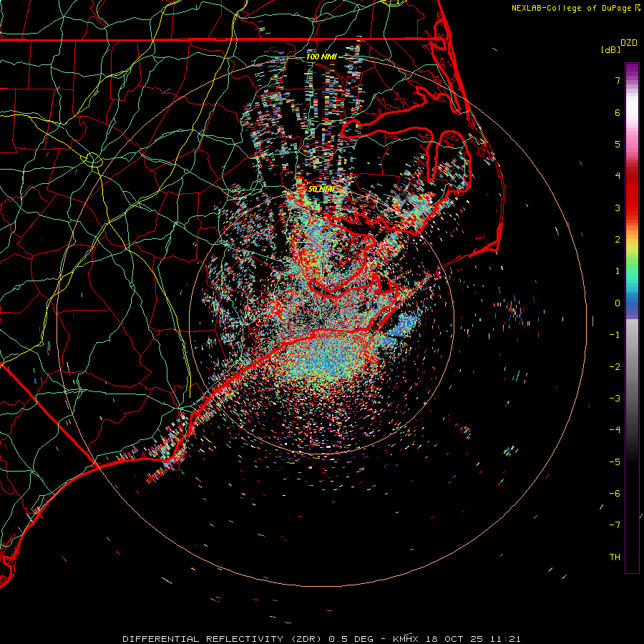Viewport: 644px width, 644px height.
Task: Select the 3 dB scale value
Action: (618, 208)
